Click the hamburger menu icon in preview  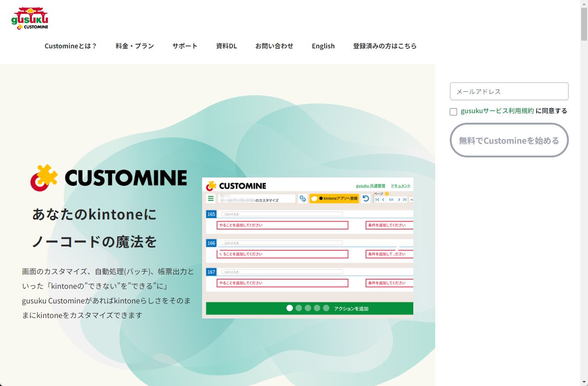pos(211,198)
